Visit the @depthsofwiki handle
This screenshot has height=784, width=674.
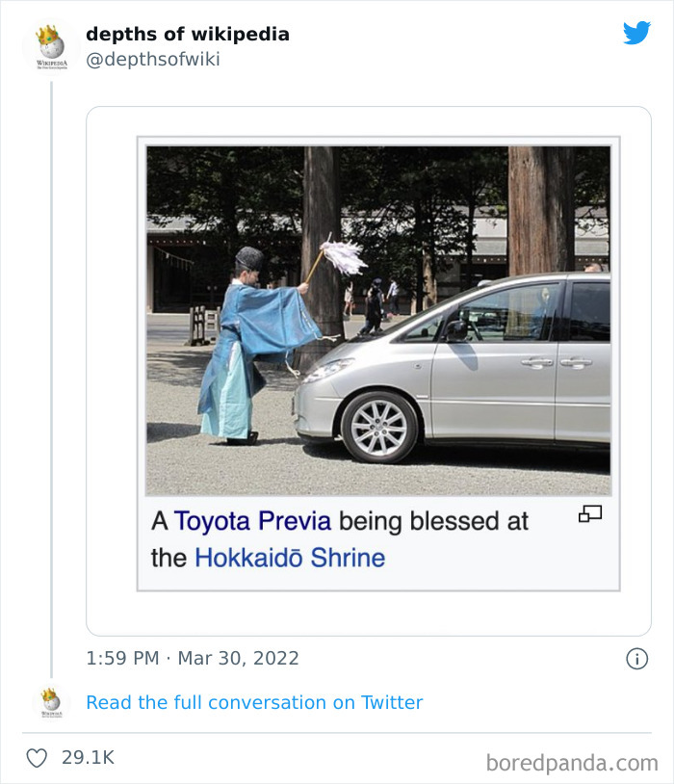coord(153,60)
